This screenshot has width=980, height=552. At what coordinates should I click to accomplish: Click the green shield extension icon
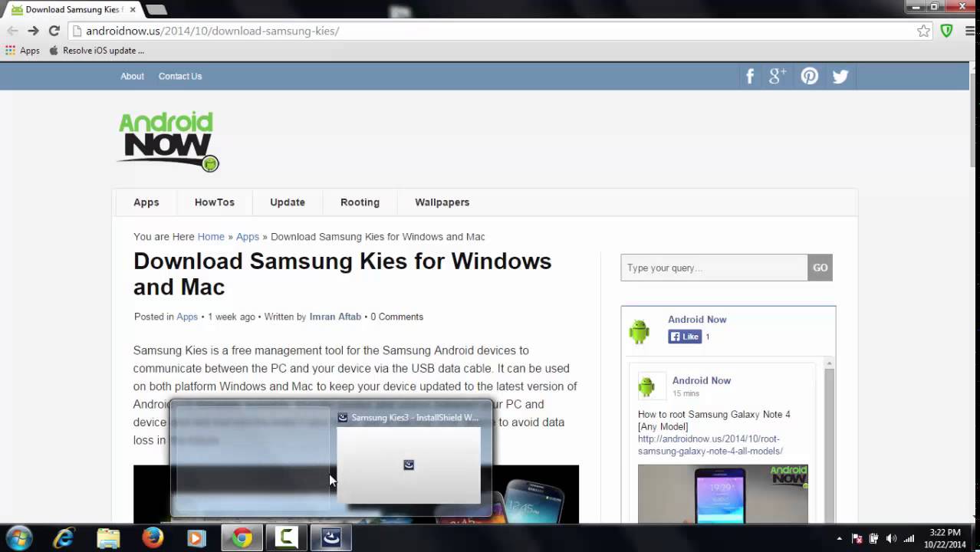tap(947, 31)
